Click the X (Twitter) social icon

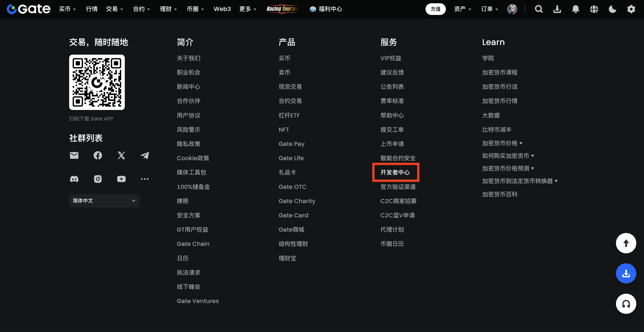pos(121,155)
